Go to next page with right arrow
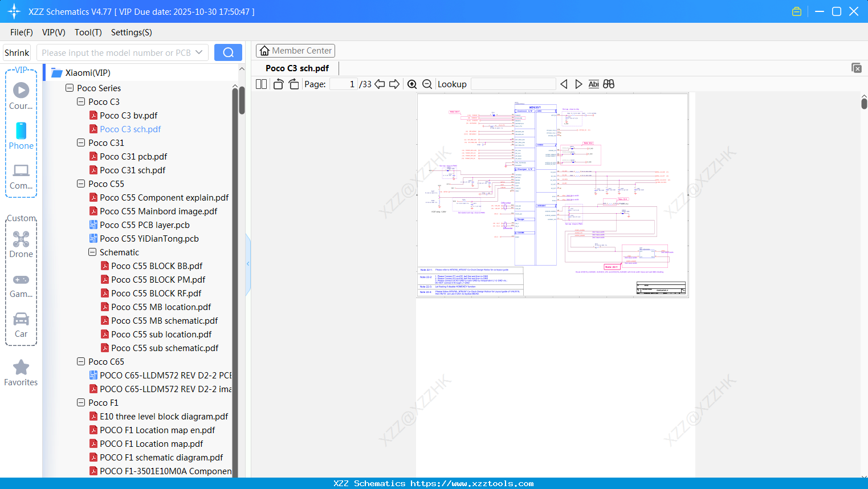868x489 pixels. coord(394,84)
